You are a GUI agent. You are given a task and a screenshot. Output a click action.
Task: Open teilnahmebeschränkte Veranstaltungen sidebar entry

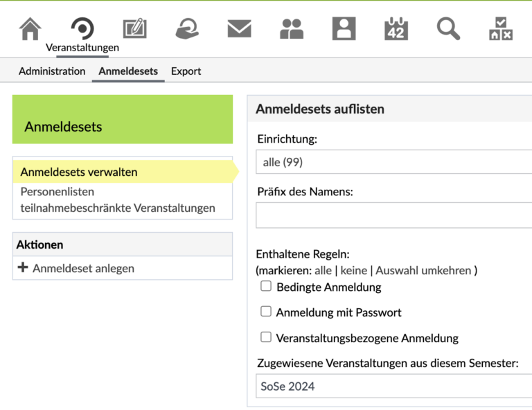118,208
